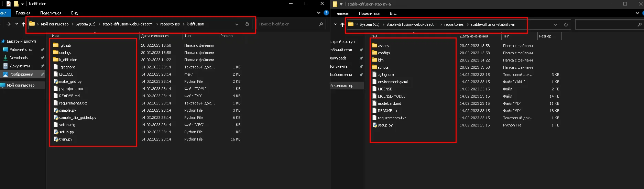Click repositories breadcrumb in stability-ai window
This screenshot has width=644, height=189.
(454, 24)
